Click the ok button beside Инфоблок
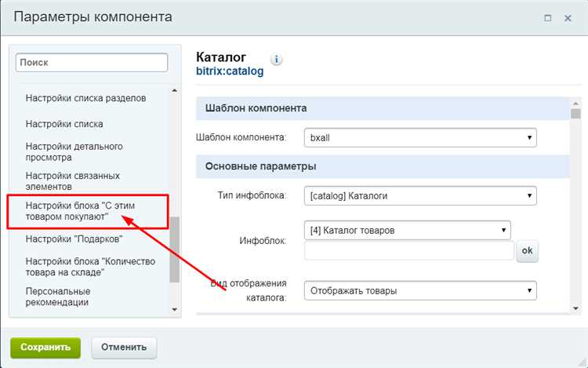Viewport: 588px width, 368px height. (528, 250)
